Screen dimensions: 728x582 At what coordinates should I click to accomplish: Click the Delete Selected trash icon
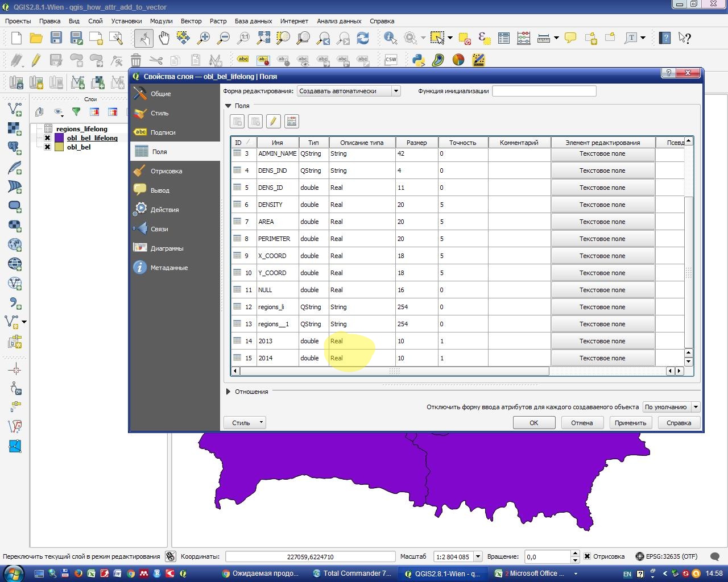[136, 60]
